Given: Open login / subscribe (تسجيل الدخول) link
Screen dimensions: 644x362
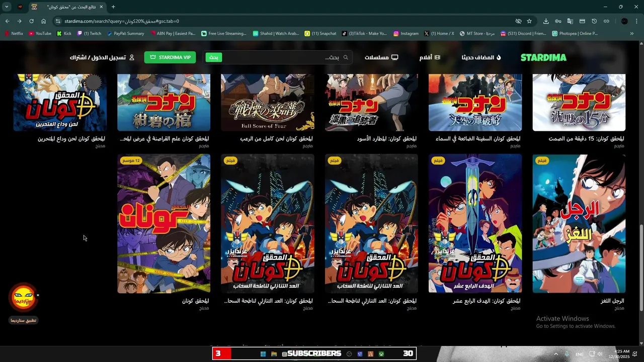Looking at the screenshot, I should coord(102,57).
